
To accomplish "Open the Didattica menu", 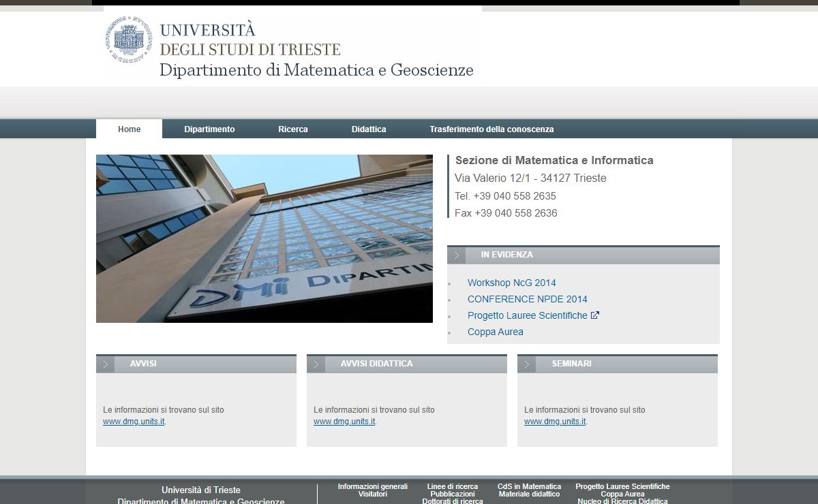I will click(x=369, y=129).
